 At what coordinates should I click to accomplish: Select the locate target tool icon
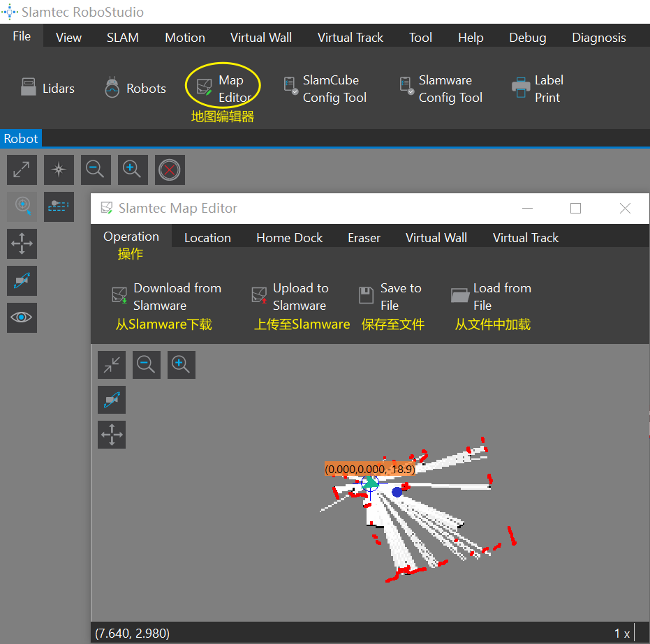[22, 207]
